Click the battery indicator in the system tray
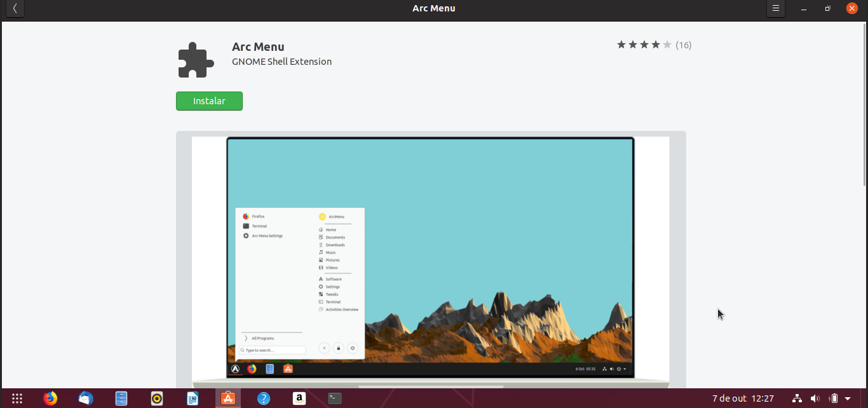This screenshot has width=868, height=408. click(834, 398)
